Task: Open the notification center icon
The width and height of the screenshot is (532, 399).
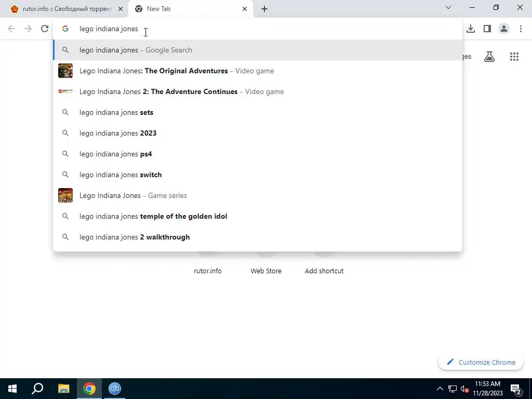Action: coord(516,389)
